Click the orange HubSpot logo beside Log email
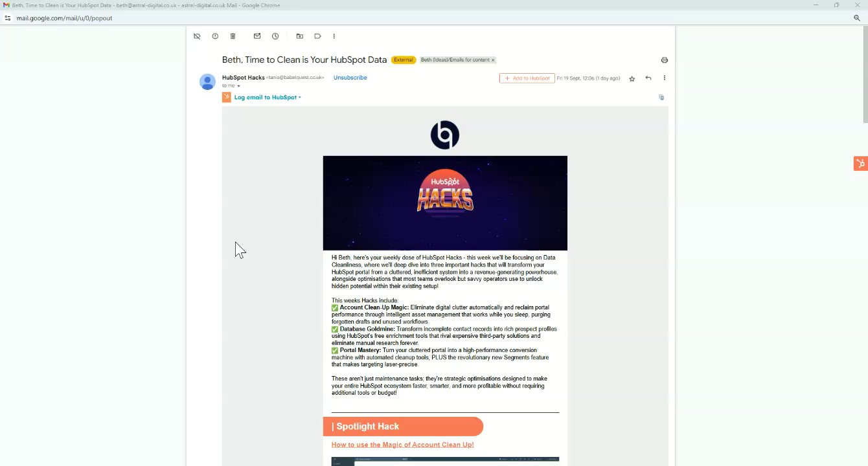Viewport: 868px width, 466px height. point(227,97)
